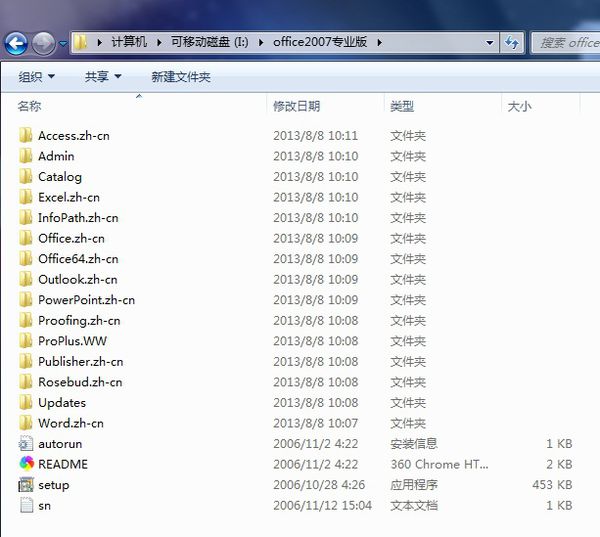Select Proofing.zh-cn folder icon
600x537 pixels.
[x=26, y=320]
